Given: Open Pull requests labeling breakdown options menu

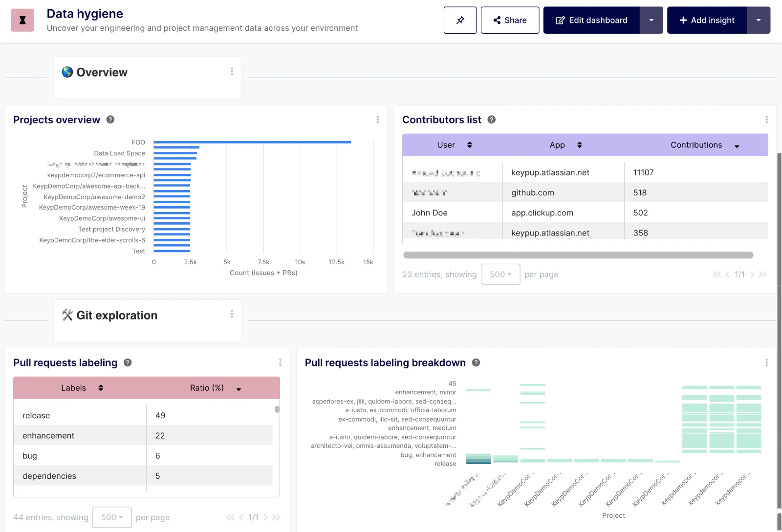Looking at the screenshot, I should pos(766,362).
